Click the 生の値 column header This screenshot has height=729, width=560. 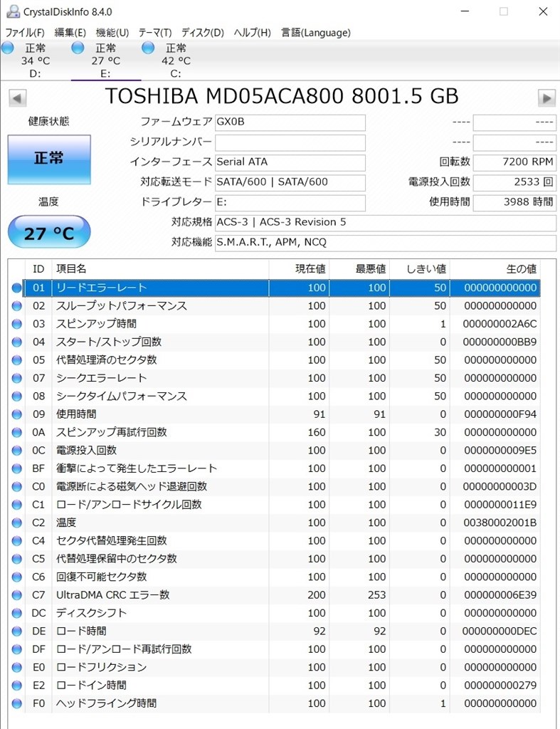[495, 268]
